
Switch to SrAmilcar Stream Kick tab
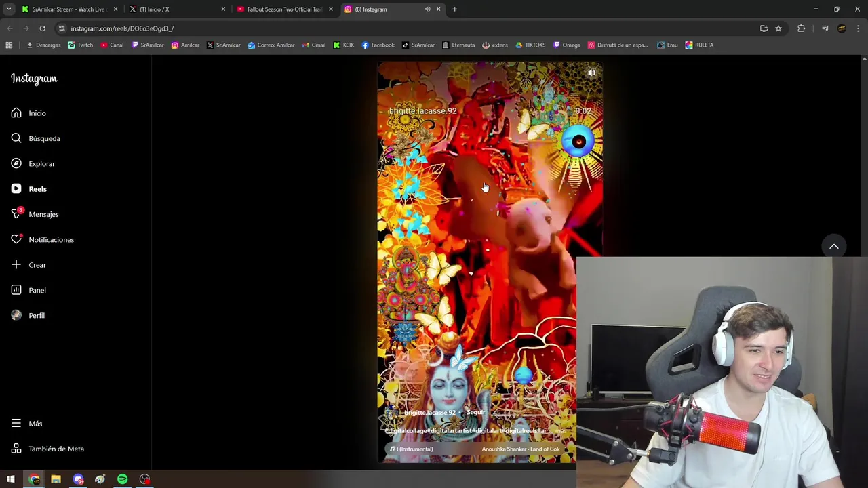[x=68, y=9]
